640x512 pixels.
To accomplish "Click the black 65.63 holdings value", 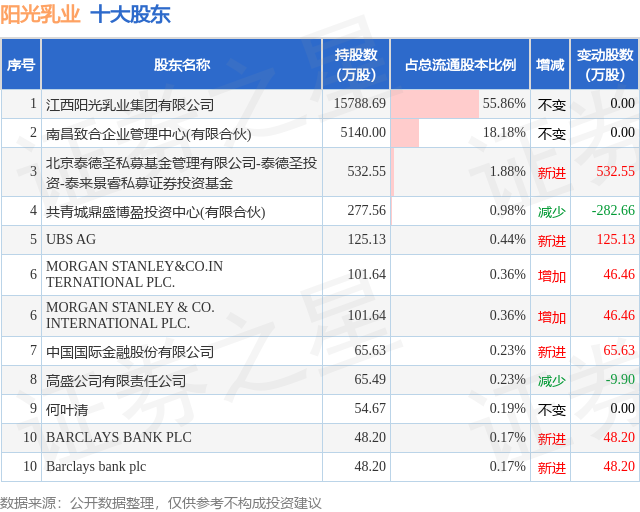I will click(x=369, y=350).
